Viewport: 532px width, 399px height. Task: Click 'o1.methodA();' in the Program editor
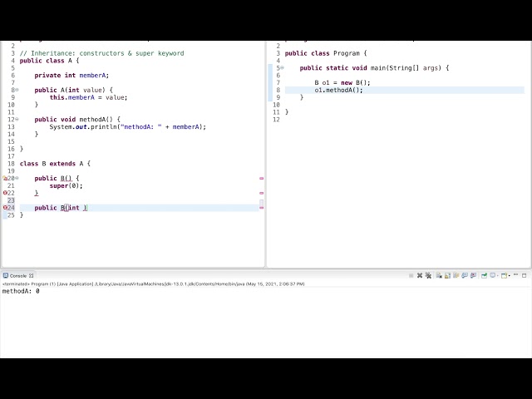[338, 90]
